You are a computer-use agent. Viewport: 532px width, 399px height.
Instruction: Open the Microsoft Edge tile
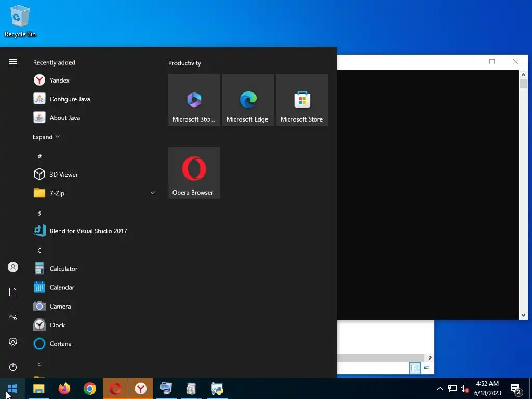pyautogui.click(x=248, y=100)
